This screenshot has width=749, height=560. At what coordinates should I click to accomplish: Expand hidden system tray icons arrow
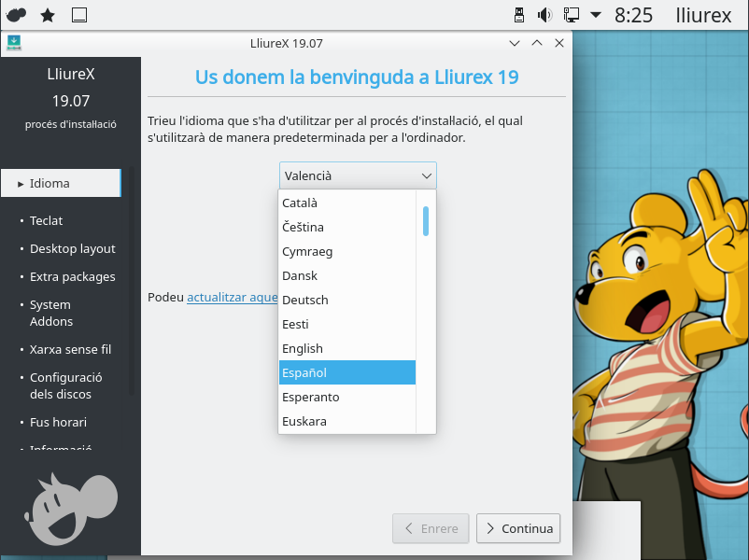pos(595,15)
